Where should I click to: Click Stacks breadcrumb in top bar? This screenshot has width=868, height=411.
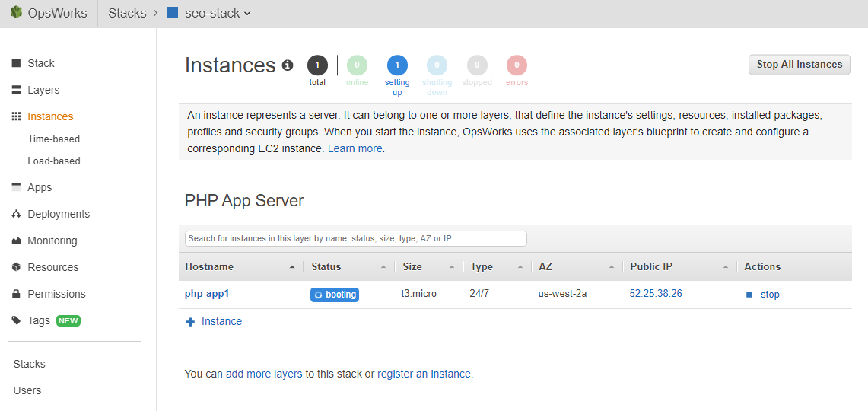[x=127, y=13]
